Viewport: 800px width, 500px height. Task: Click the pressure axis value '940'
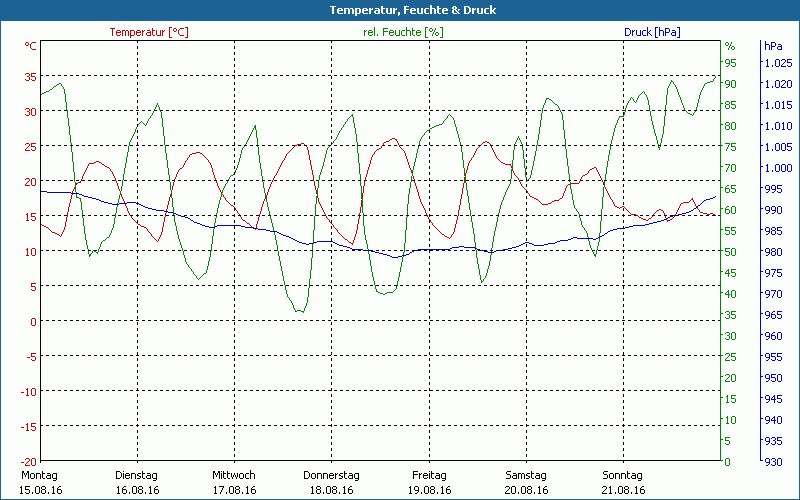[x=773, y=420]
